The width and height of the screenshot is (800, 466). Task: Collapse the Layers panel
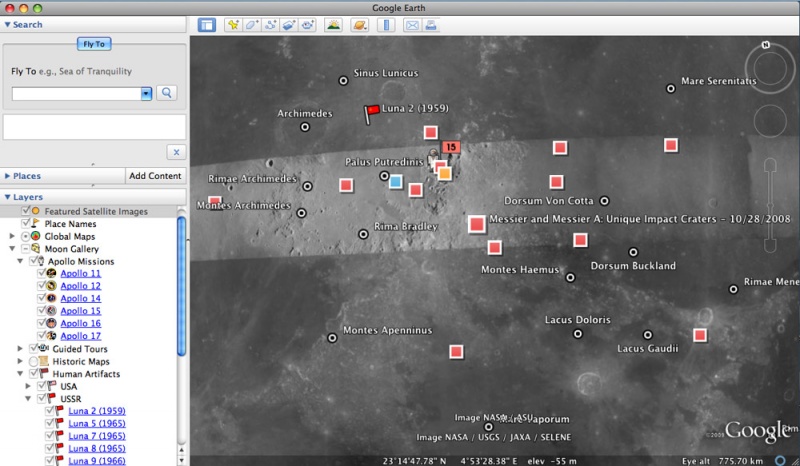coord(7,197)
